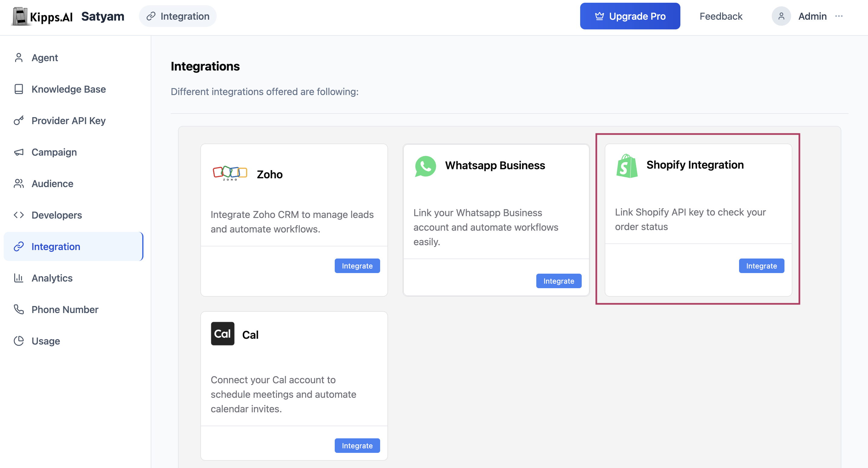The width and height of the screenshot is (868, 468).
Task: Click the Zoho logo icon
Action: click(230, 173)
